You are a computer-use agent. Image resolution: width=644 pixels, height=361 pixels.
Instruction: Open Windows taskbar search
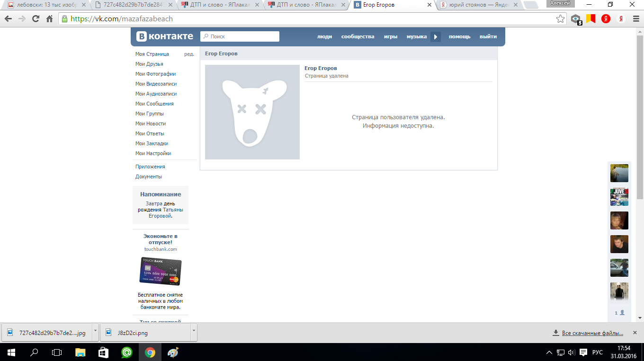[34, 352]
